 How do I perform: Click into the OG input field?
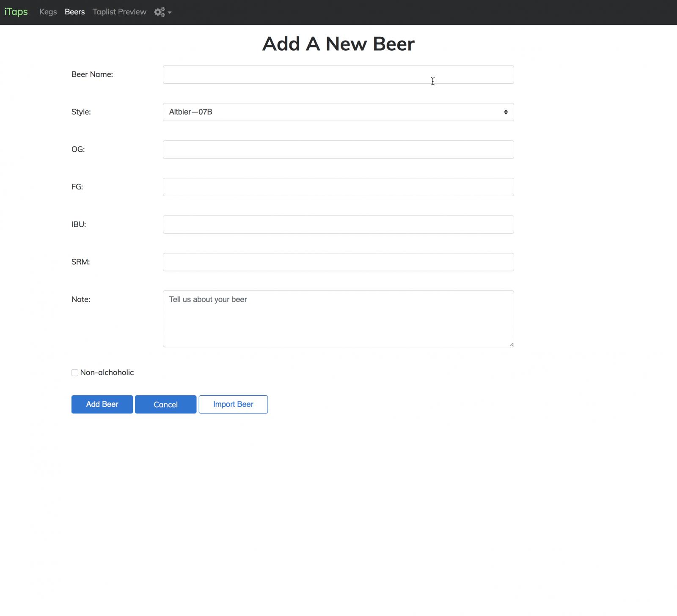tap(338, 150)
